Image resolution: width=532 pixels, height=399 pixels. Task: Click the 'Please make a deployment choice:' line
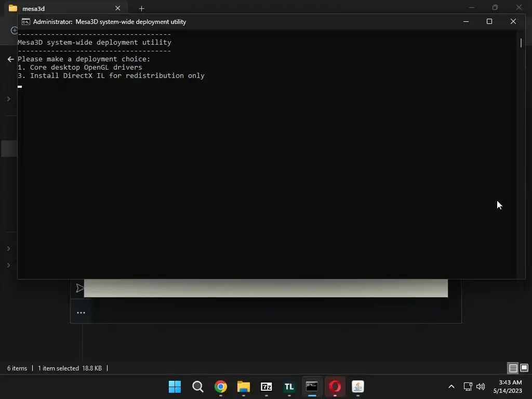click(x=84, y=59)
